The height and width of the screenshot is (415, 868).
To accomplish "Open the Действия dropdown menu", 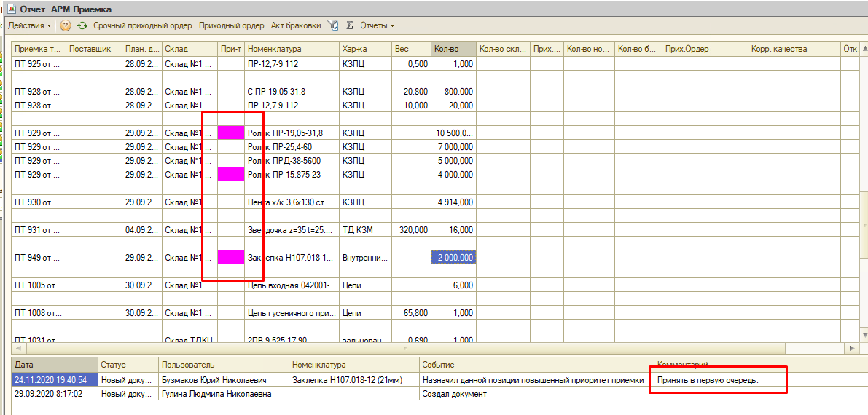I will coord(30,25).
